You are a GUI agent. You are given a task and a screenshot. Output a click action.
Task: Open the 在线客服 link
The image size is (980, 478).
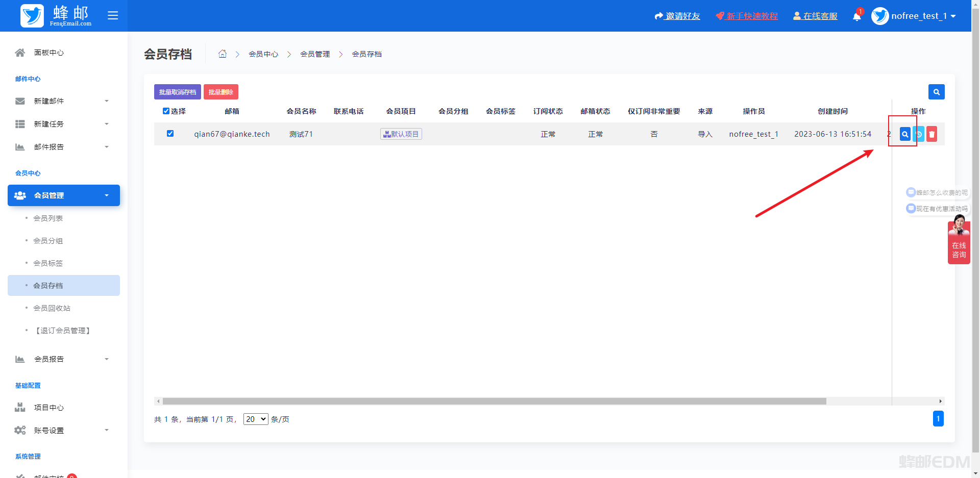815,16
